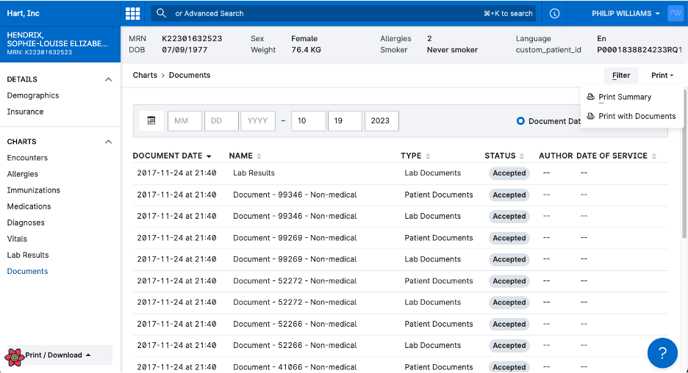Open the apps grid menu icon
This screenshot has width=688, height=373.
point(133,14)
